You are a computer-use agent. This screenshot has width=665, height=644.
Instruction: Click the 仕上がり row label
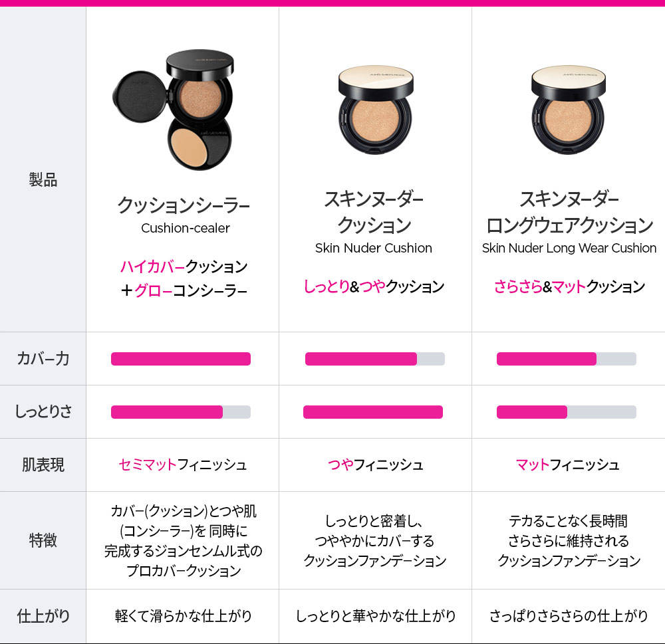point(43,616)
